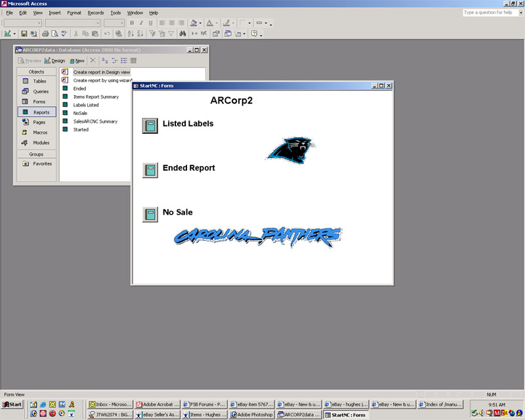Screen dimensions: 525x420
Task: Open the Object selector combo box
Action: click(22, 23)
